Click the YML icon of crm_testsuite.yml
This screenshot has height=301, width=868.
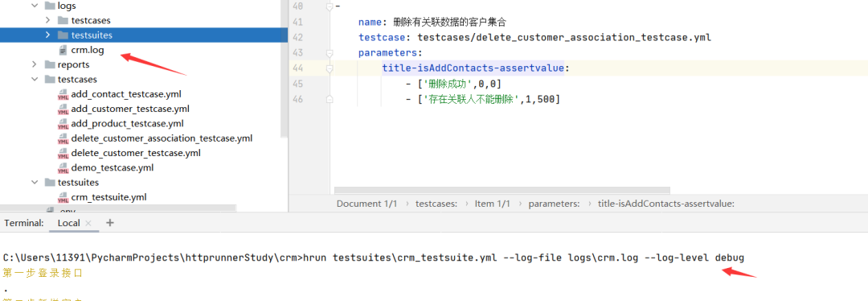pos(63,197)
